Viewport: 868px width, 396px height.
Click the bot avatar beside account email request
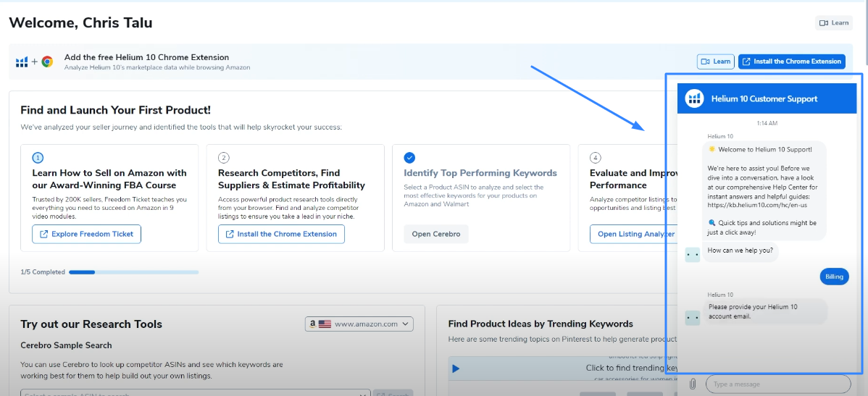[693, 318]
